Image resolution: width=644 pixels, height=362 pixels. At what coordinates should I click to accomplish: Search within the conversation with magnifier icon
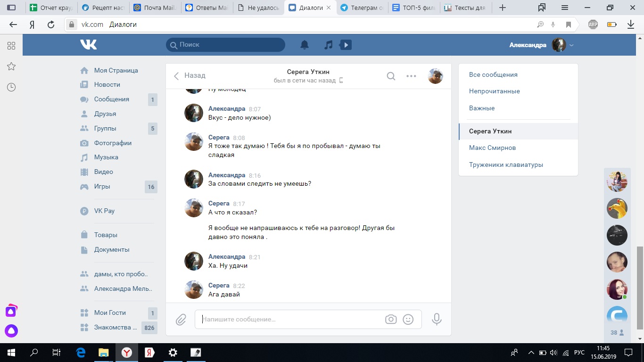click(x=391, y=76)
